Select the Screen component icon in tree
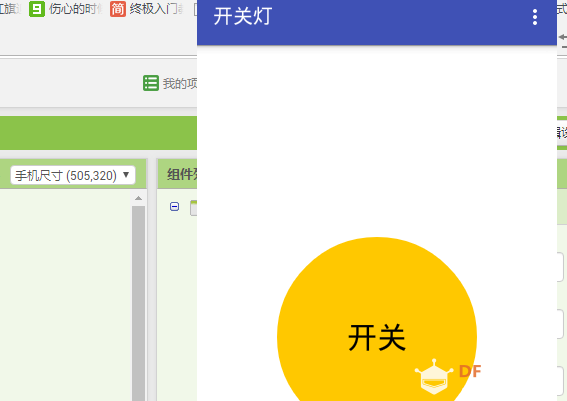 point(193,208)
